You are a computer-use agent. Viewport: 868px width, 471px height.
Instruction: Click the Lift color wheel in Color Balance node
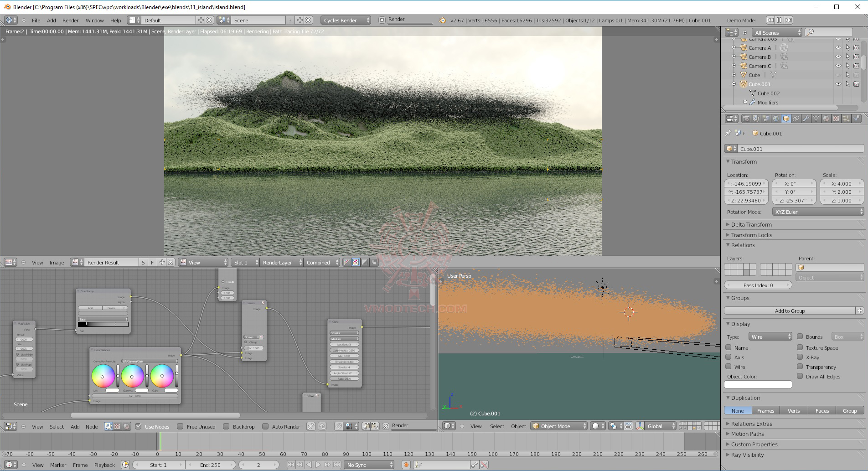[x=103, y=376]
